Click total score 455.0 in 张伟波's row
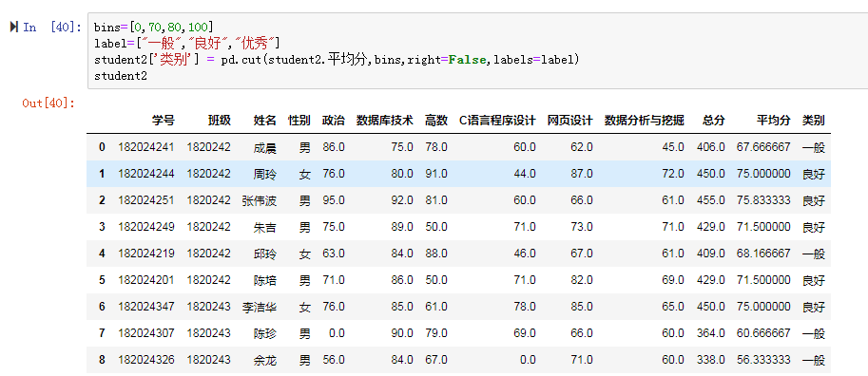Viewport: 868px width, 376px height. click(710, 200)
